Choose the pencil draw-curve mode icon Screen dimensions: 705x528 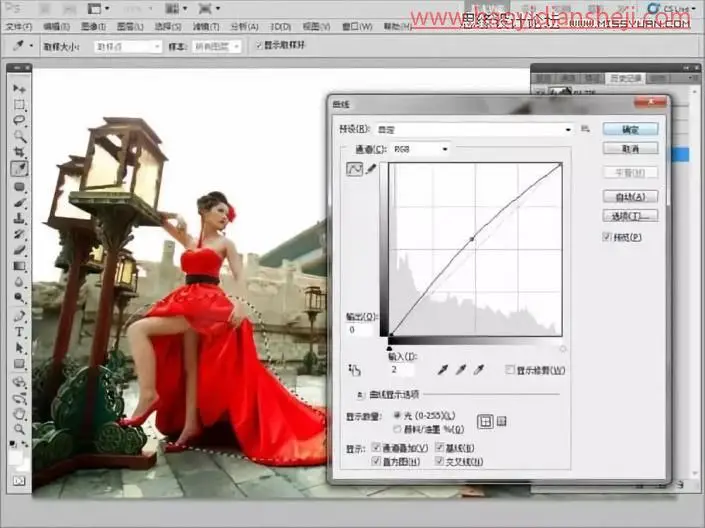pos(371,169)
